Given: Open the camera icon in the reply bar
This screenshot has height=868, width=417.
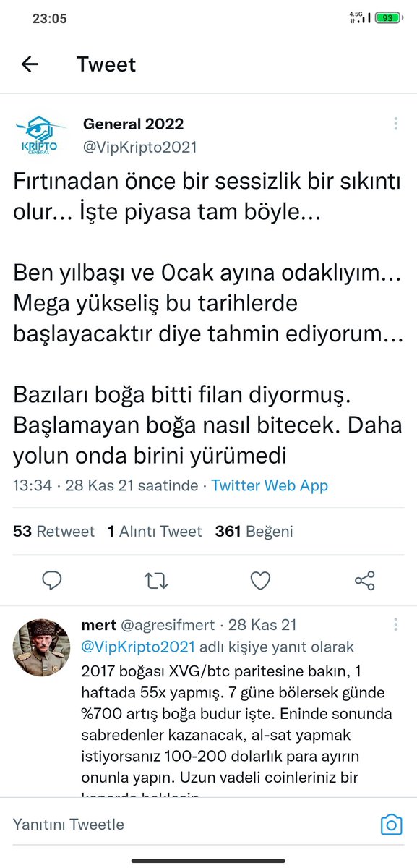Looking at the screenshot, I should pyautogui.click(x=391, y=825).
